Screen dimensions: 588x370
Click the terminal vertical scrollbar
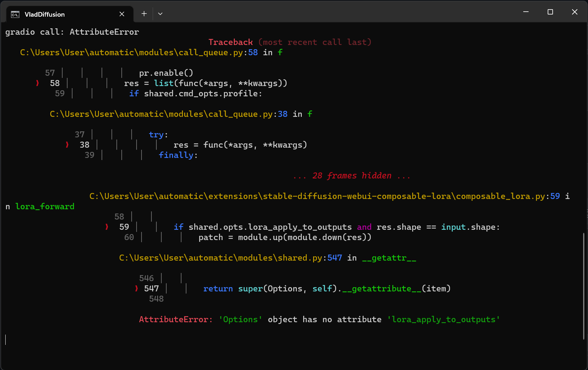coord(584,286)
